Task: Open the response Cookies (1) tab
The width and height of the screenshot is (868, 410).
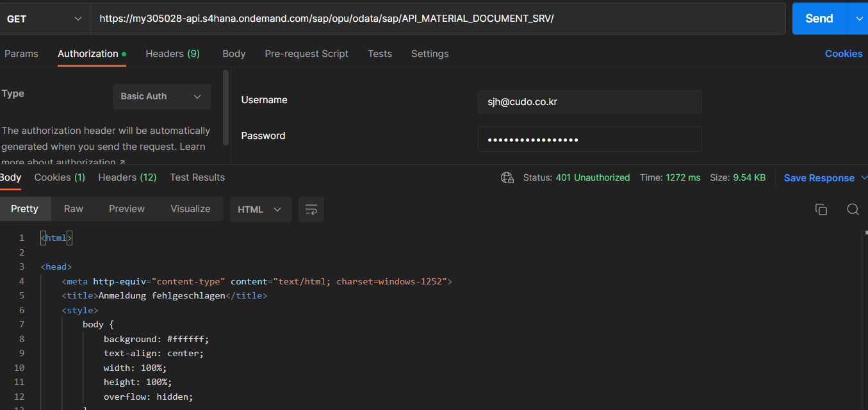Action: click(x=60, y=177)
